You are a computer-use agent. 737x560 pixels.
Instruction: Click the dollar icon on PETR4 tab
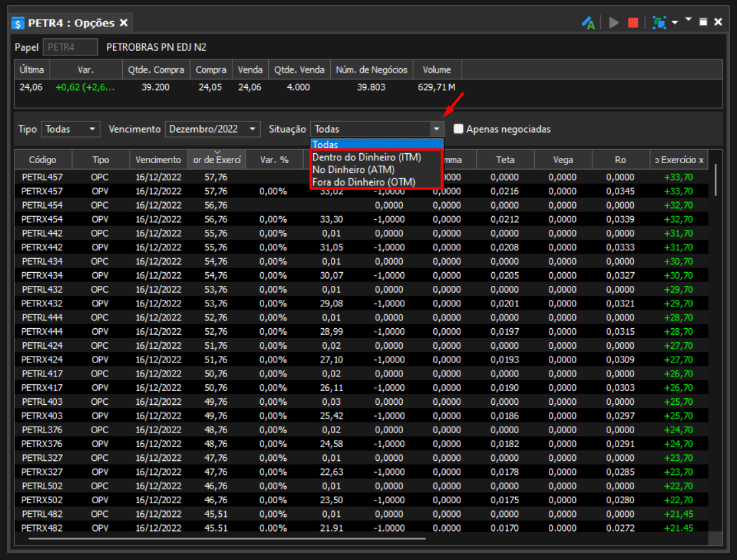(x=18, y=23)
